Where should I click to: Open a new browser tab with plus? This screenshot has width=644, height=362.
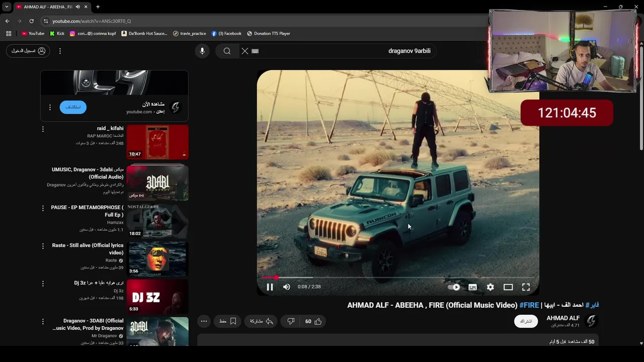pyautogui.click(x=98, y=7)
